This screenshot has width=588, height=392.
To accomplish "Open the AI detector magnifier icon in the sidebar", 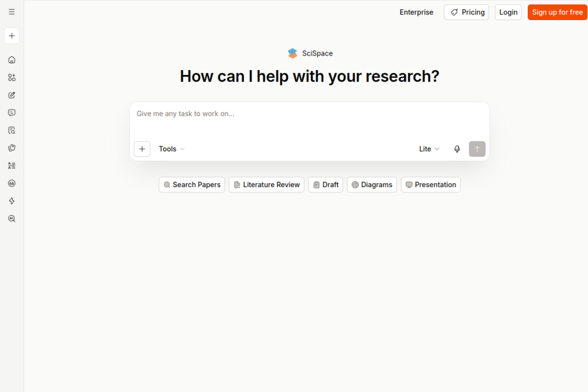I will coord(11,219).
